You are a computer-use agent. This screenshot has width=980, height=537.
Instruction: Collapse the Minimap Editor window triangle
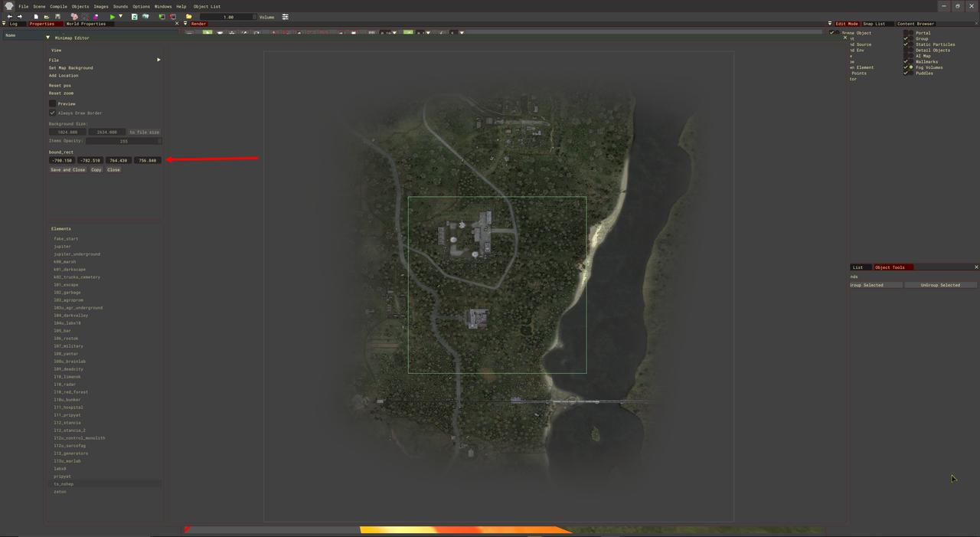pos(47,38)
